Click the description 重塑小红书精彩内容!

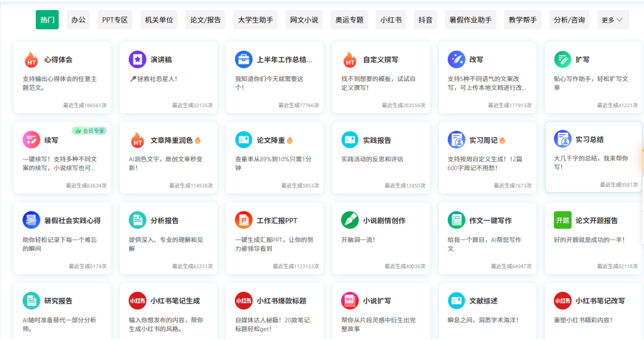point(583,320)
